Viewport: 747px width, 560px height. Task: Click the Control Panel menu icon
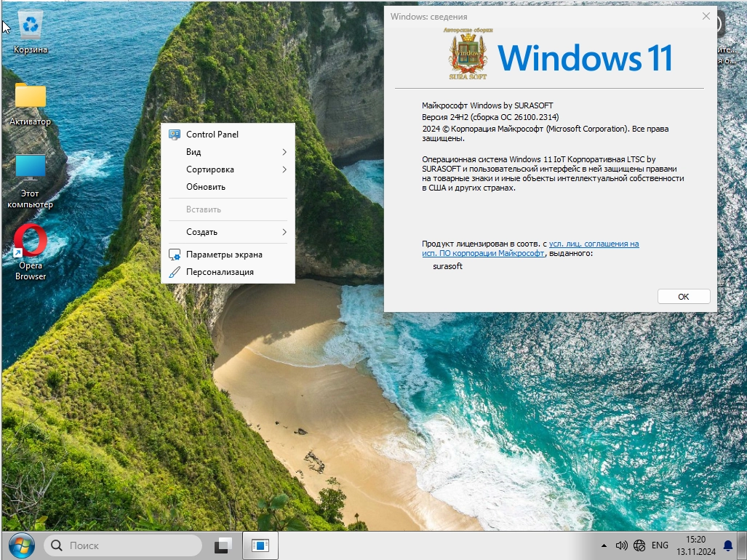(175, 135)
